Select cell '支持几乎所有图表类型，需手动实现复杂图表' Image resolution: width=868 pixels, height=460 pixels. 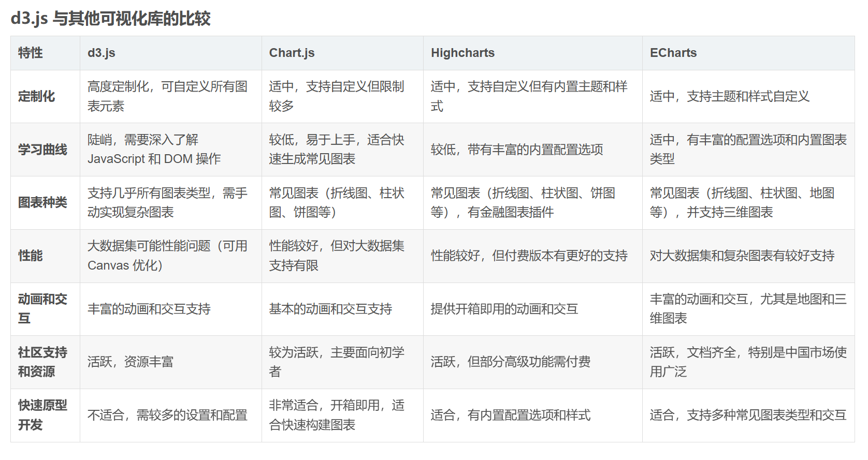[171, 202]
